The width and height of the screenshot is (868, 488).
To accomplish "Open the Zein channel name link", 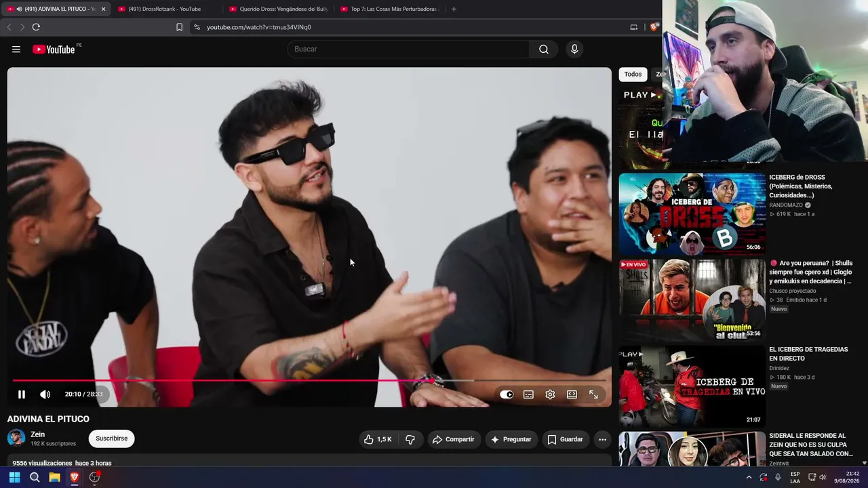I will click(x=38, y=434).
